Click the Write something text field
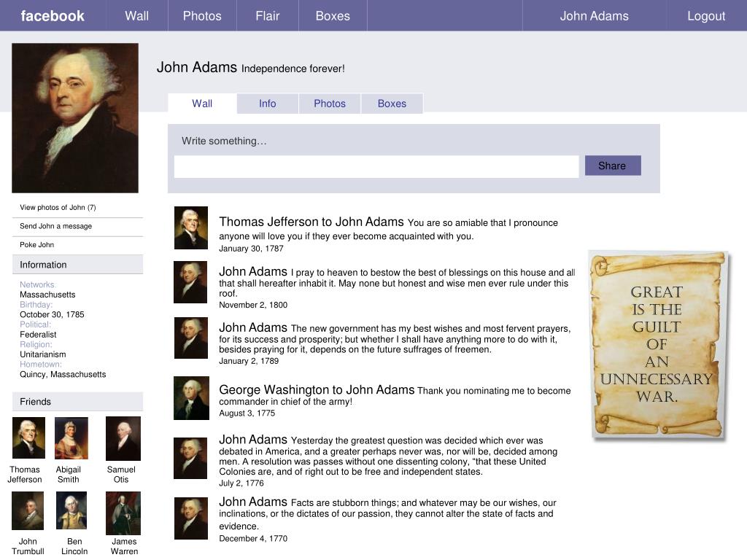Viewport: 747px width, 560px height. click(376, 167)
